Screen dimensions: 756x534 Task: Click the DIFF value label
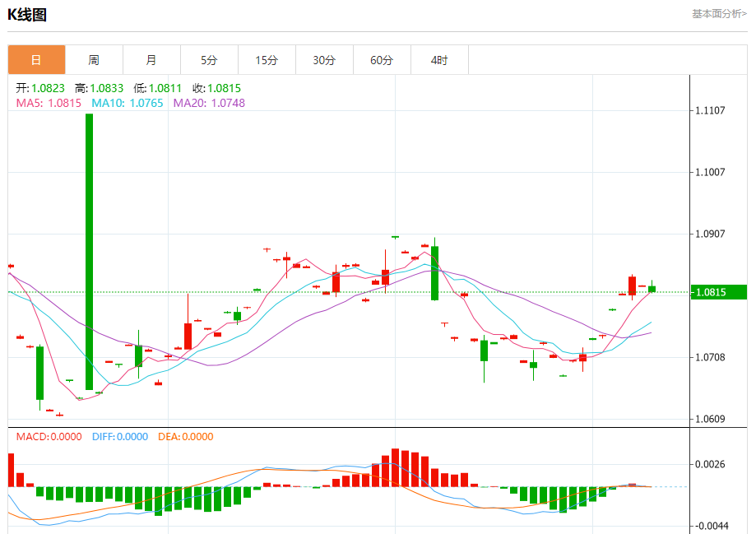[x=118, y=437]
